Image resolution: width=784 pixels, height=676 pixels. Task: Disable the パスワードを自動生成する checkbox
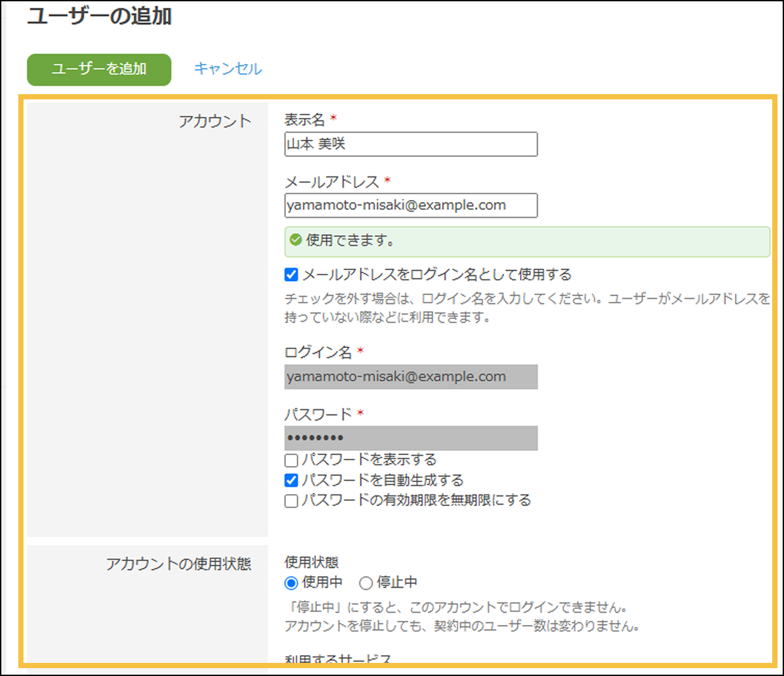tap(292, 481)
